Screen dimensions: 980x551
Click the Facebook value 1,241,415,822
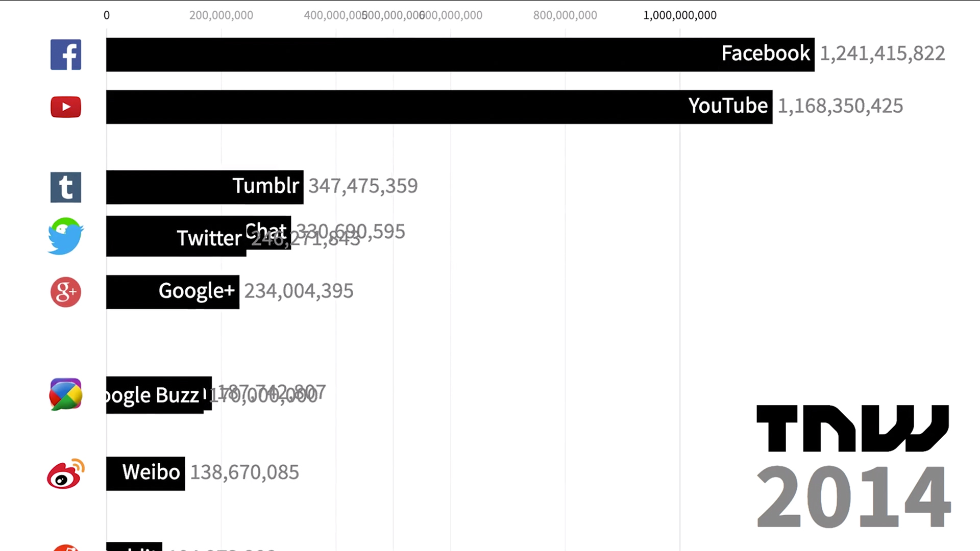pyautogui.click(x=883, y=54)
